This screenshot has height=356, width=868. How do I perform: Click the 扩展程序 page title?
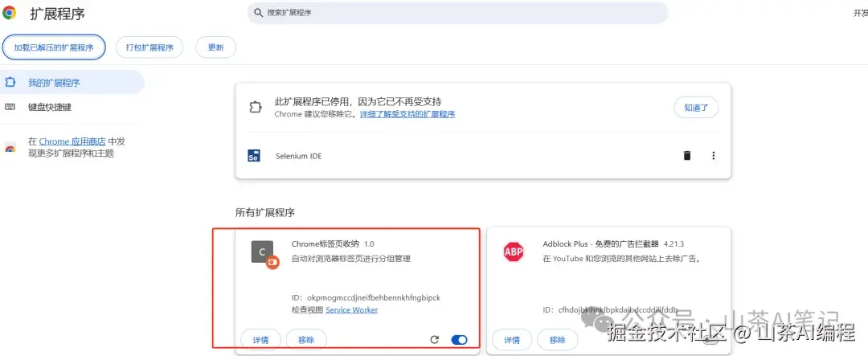coord(58,14)
